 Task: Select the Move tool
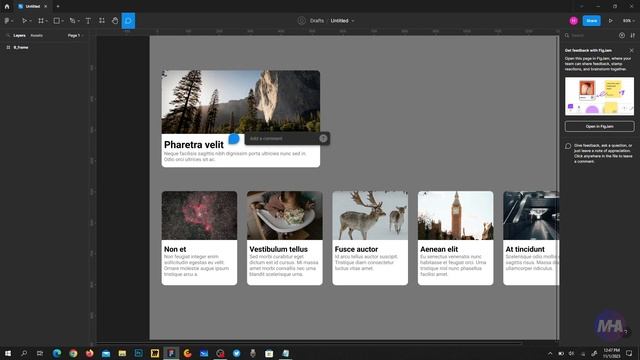point(24,20)
